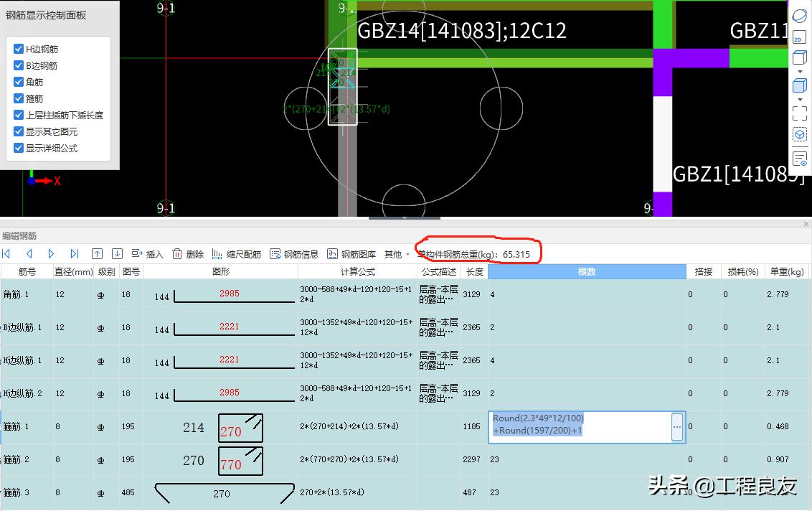The image size is (812, 511).
Task: Select shaded blue cube view icon
Action: click(800, 85)
